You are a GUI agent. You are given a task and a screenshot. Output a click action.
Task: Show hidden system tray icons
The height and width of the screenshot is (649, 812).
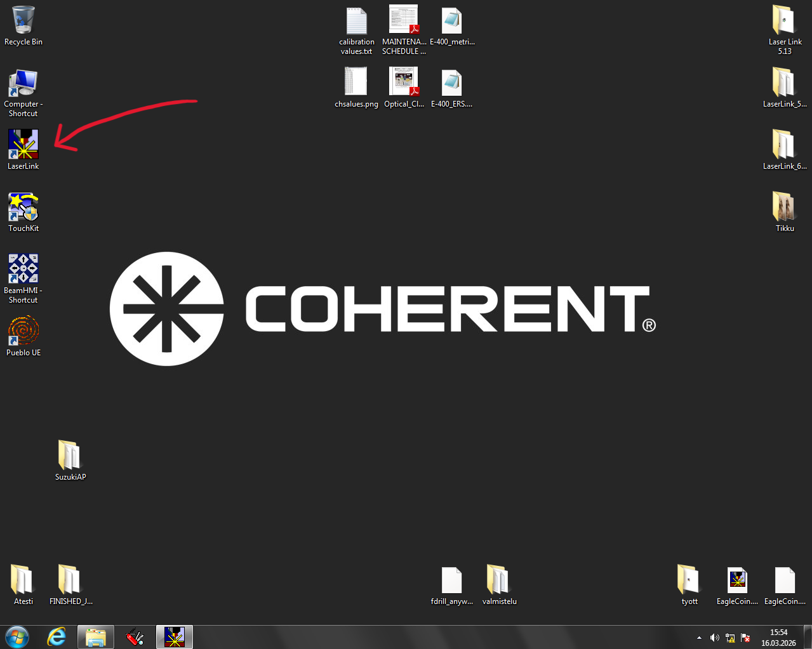(699, 638)
